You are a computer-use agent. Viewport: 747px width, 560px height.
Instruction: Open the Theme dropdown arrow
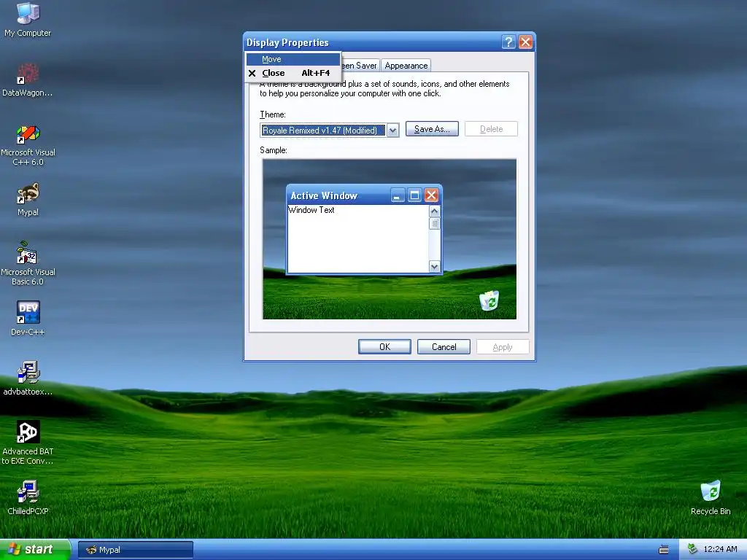click(392, 130)
